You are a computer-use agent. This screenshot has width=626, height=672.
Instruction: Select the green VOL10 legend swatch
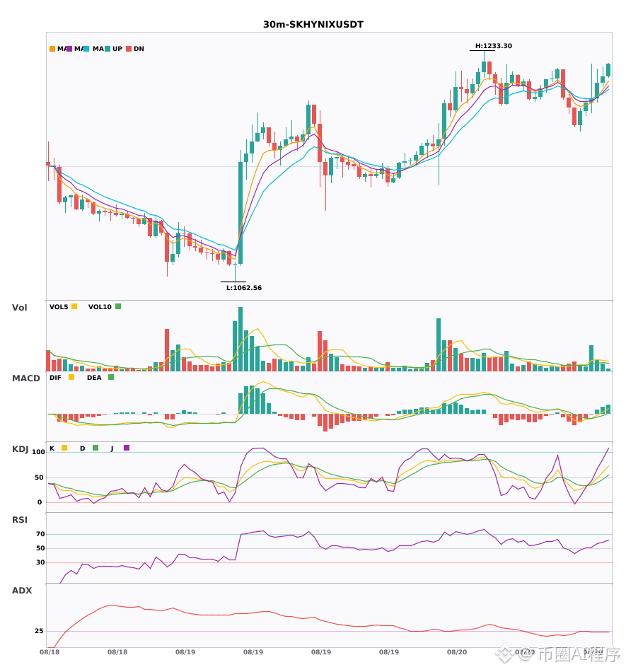[118, 306]
